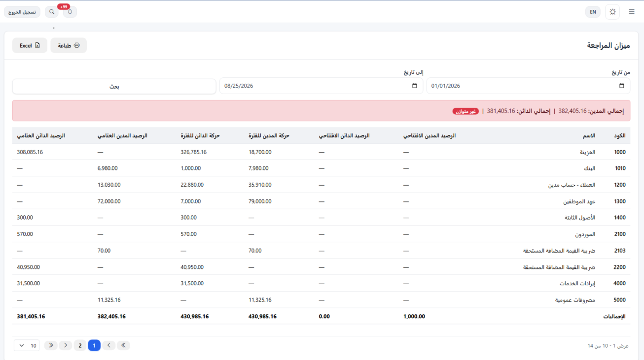Click account العملاء - حساب مدين

click(x=572, y=185)
